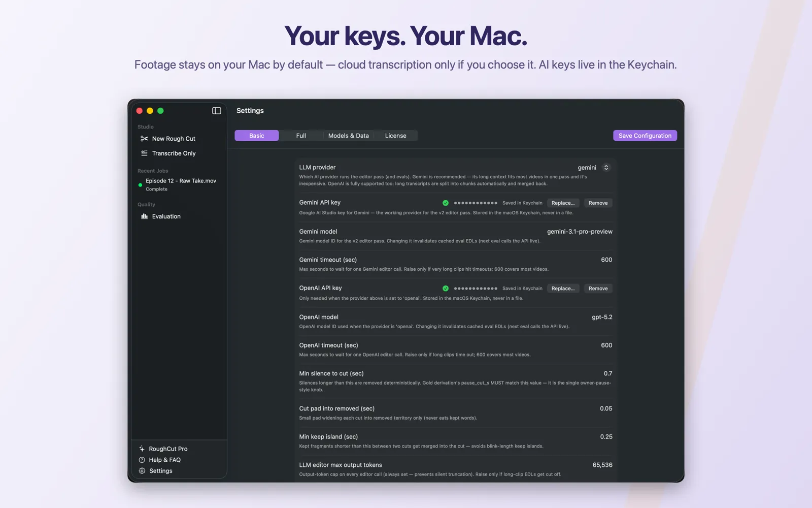The height and width of the screenshot is (508, 812).
Task: Toggle the sidebar panel icon
Action: pos(217,111)
